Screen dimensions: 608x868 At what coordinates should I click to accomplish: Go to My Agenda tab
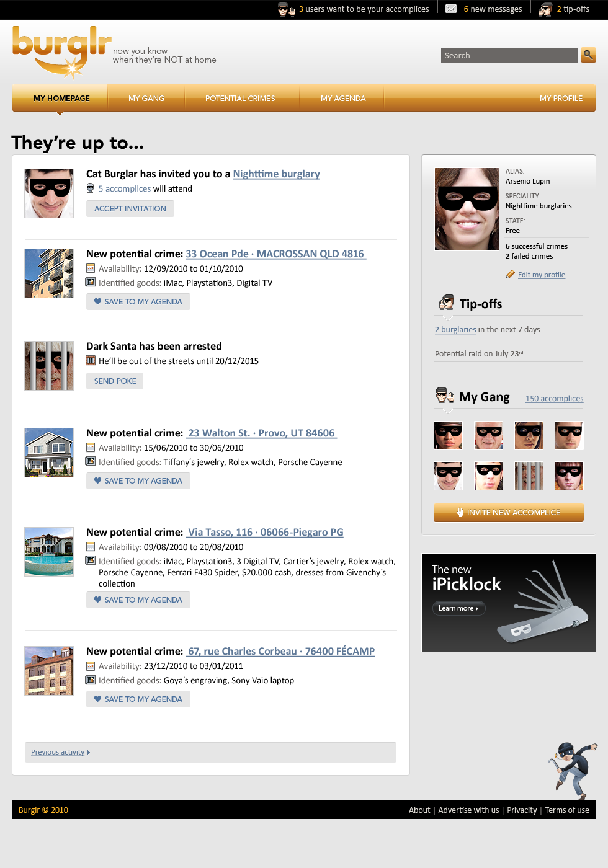coord(343,98)
